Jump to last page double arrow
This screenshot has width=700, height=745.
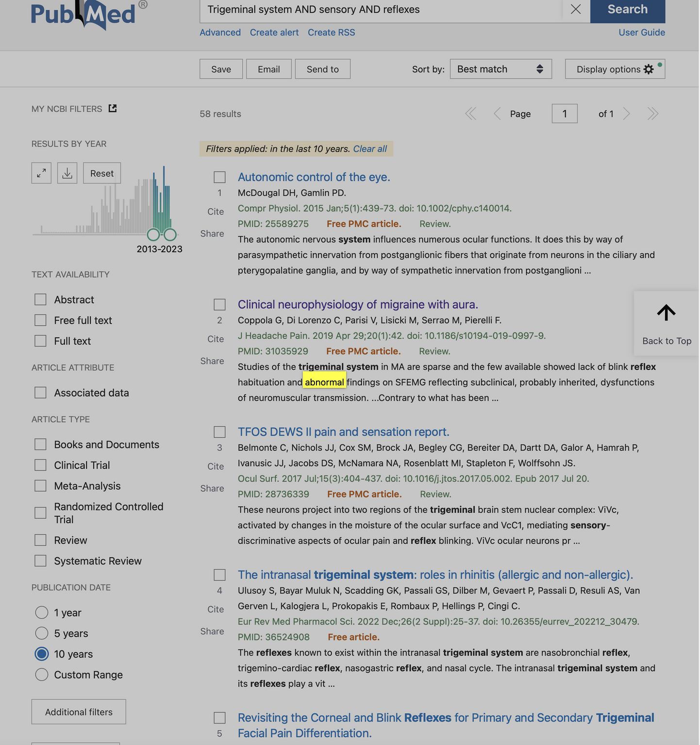coord(653,114)
